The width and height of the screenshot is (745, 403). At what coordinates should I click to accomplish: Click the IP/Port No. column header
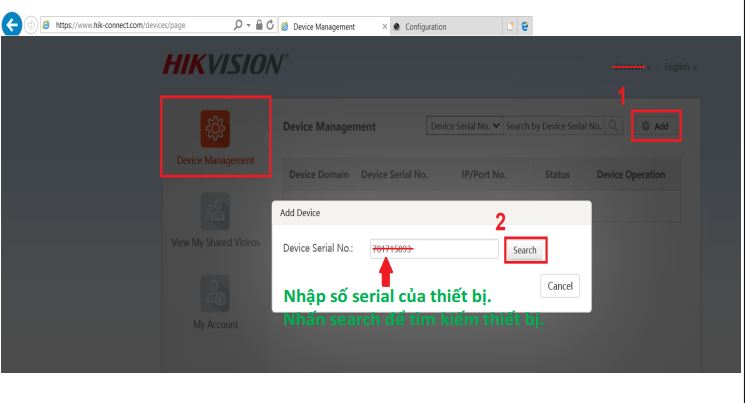[484, 174]
